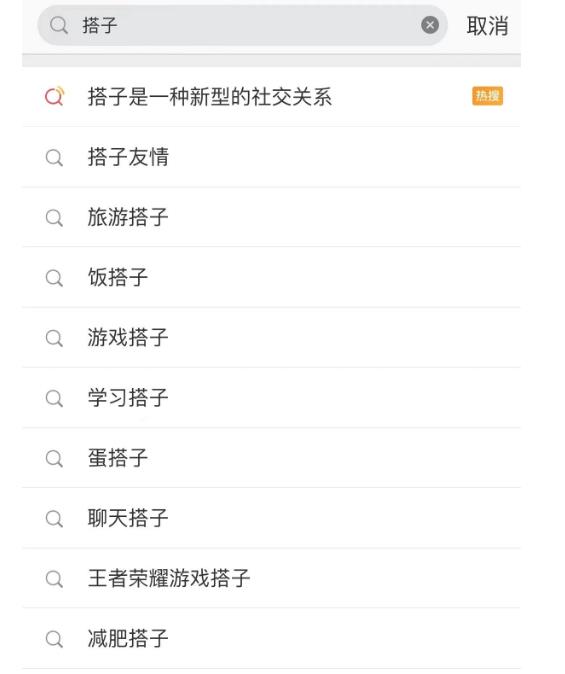
Task: Choose the 搭子友情 suggestion
Action: pyautogui.click(x=271, y=157)
